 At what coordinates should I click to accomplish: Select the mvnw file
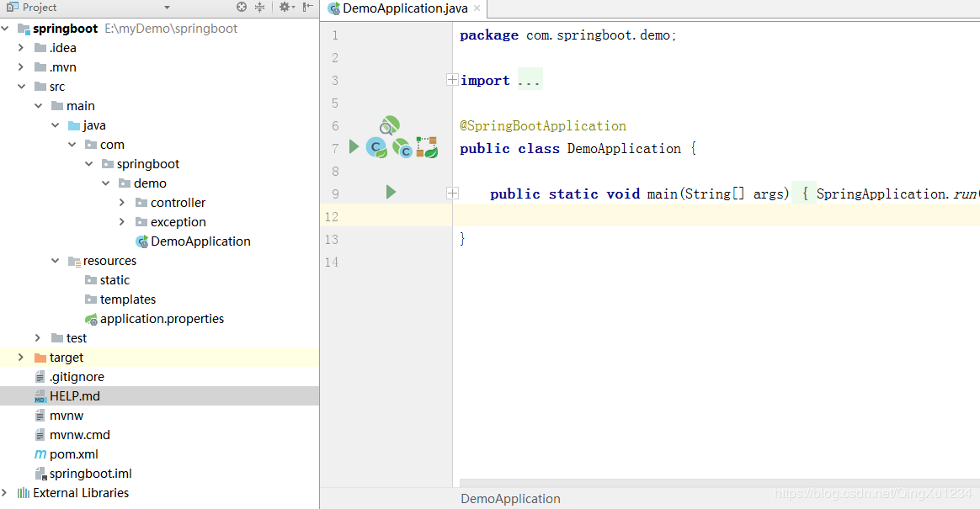67,416
